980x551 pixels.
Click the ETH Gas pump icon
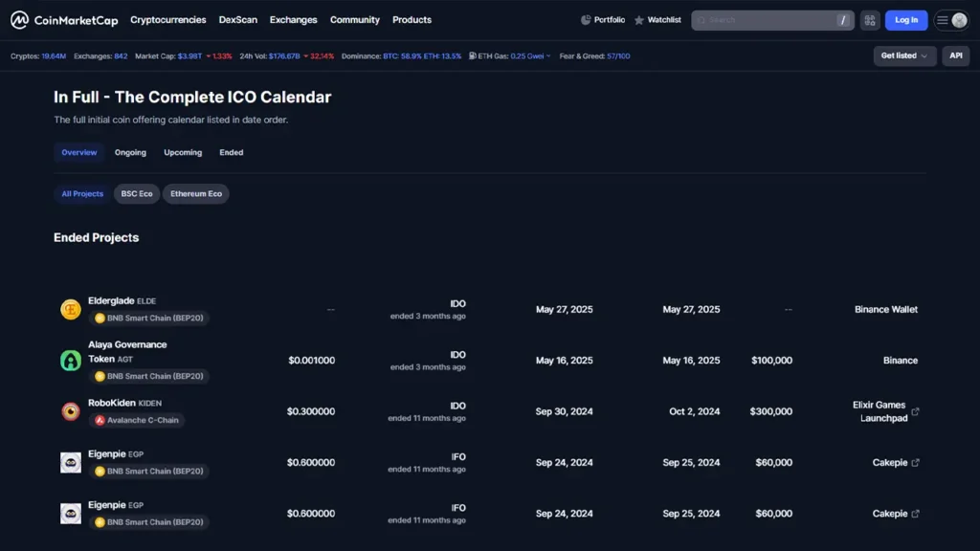pyautogui.click(x=473, y=55)
